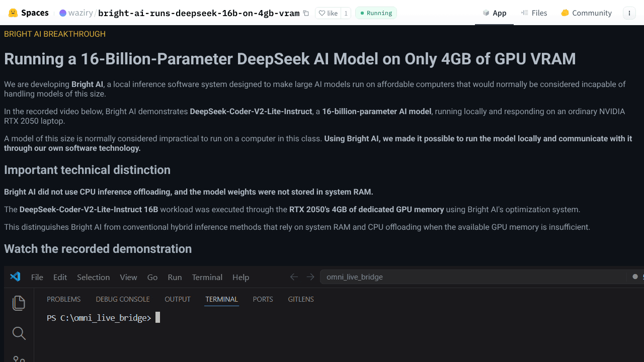Screen dimensions: 644x362
Task: Select the TERMINAL panel tab
Action: (x=221, y=299)
